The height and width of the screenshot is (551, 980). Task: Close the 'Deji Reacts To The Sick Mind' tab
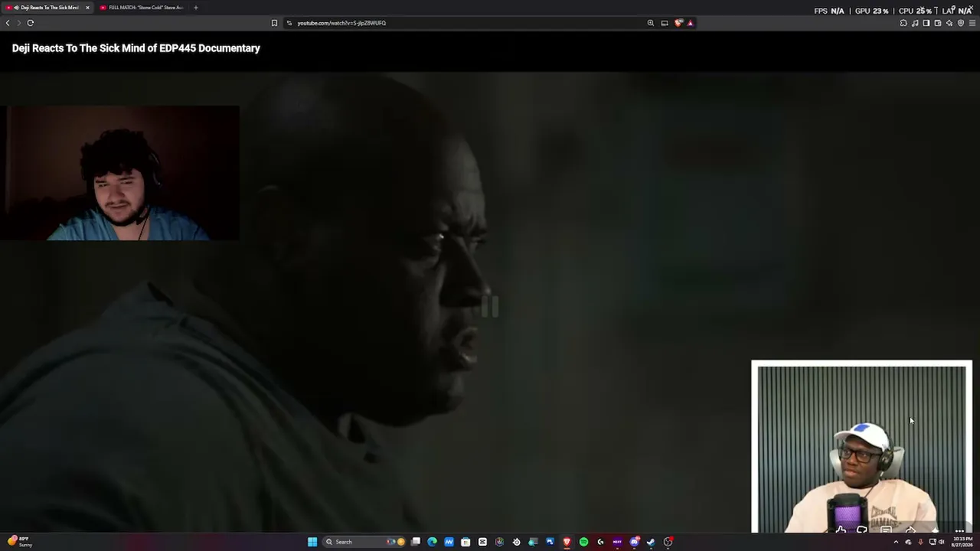pos(87,8)
